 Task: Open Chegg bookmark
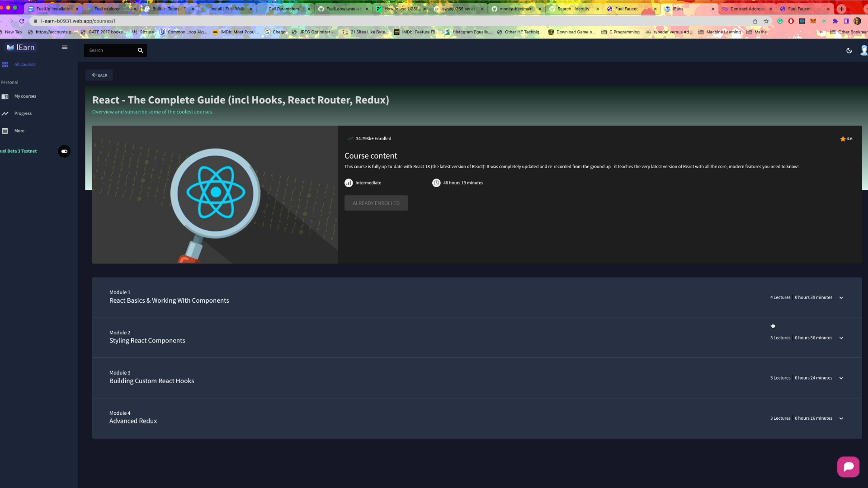click(275, 32)
